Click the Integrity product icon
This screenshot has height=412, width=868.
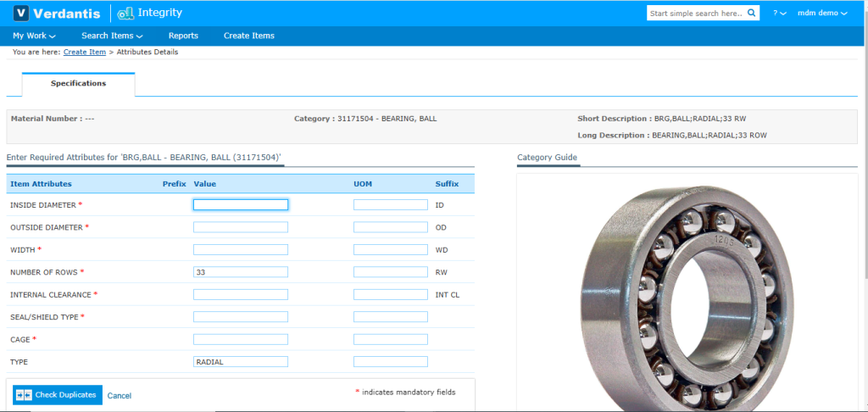click(126, 14)
